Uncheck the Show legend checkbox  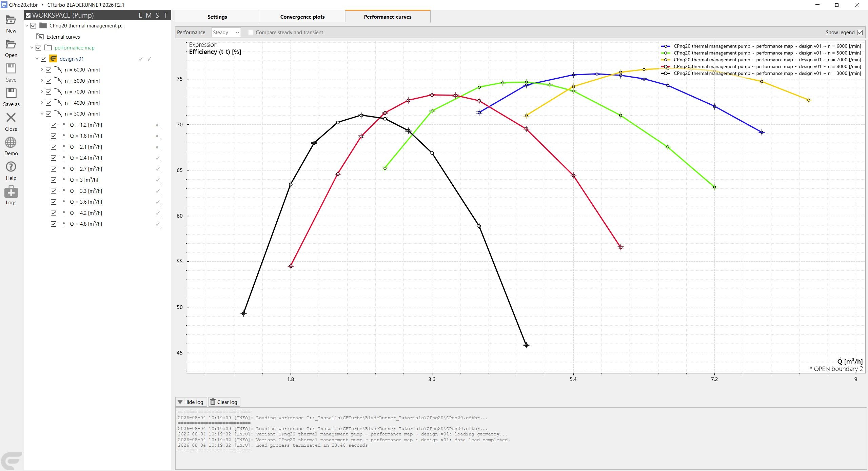(x=860, y=33)
